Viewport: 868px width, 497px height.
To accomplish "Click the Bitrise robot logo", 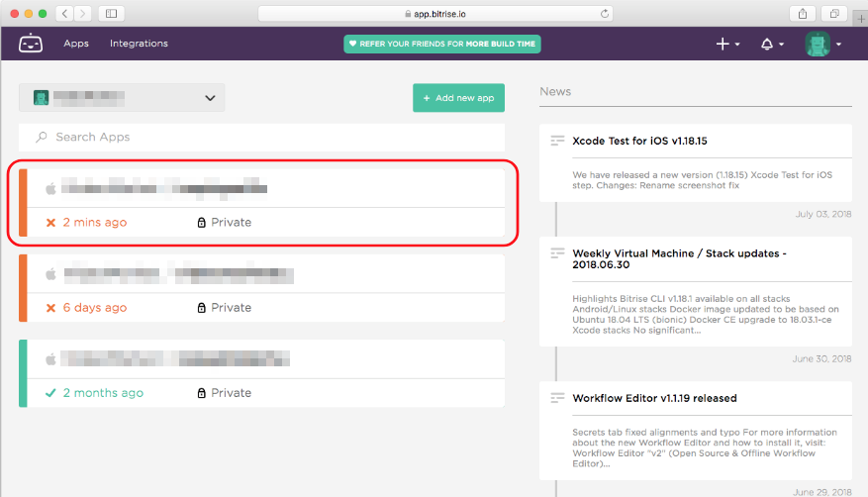I will [31, 44].
